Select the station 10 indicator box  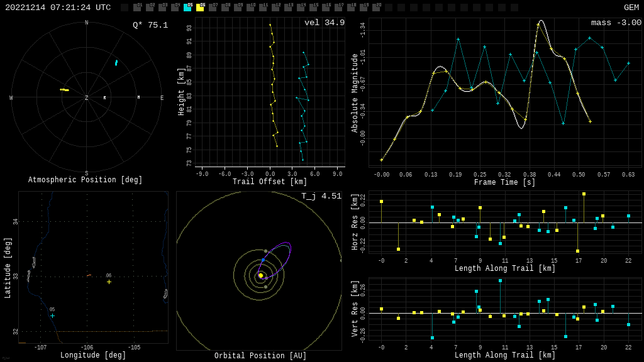pyautogui.click(x=250, y=8)
